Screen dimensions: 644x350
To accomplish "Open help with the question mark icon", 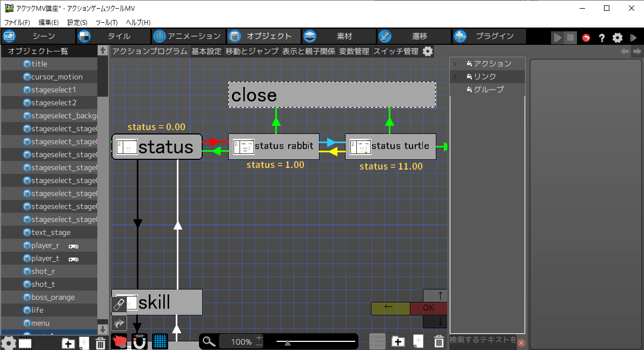I will point(601,38).
